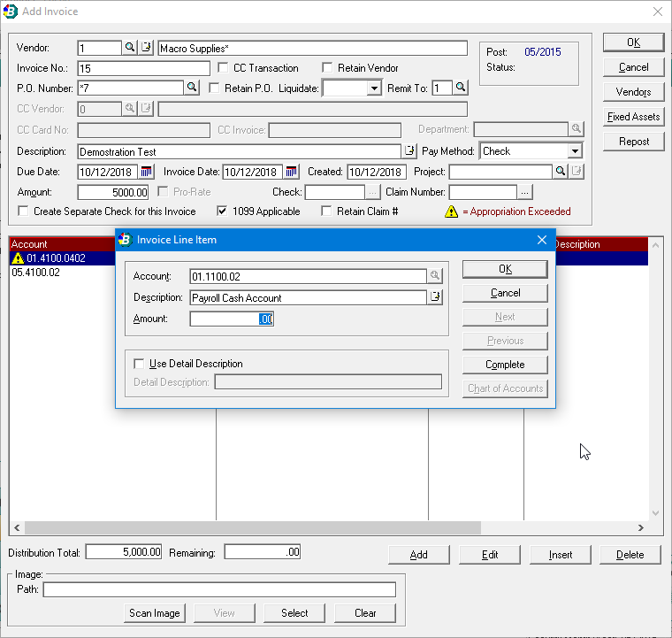The image size is (672, 638).
Task: Close the Add Invoice window
Action: (x=658, y=12)
